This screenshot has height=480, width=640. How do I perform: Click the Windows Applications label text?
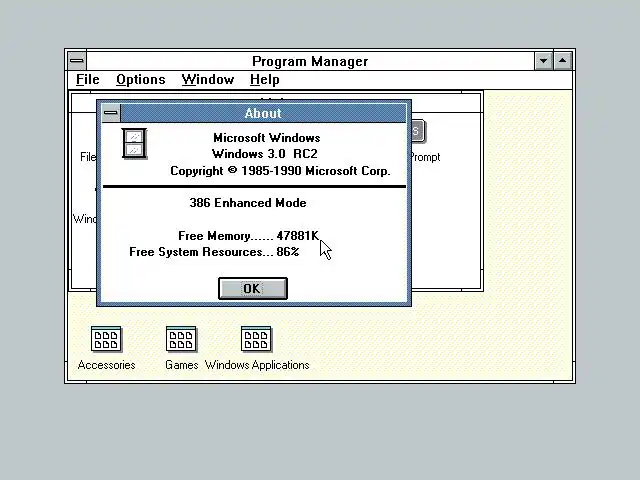(x=257, y=365)
